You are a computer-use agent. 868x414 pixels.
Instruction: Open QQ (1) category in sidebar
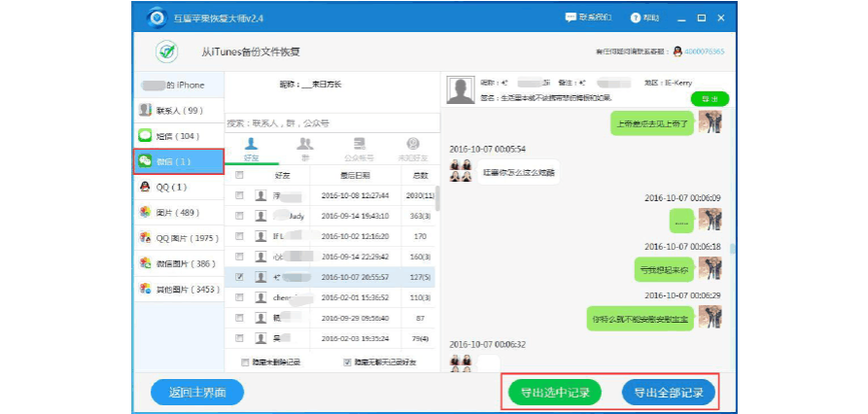point(179,187)
